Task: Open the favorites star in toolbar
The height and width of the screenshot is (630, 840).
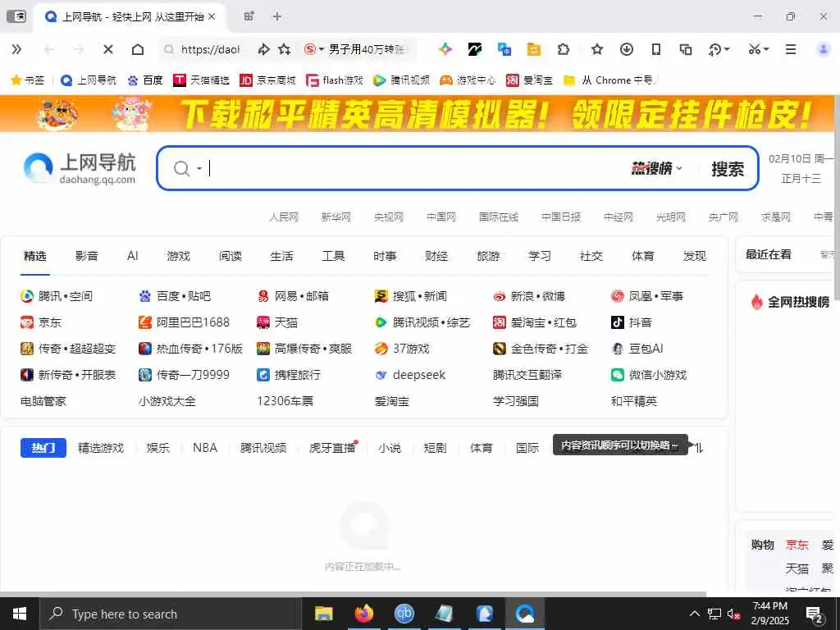Action: click(597, 49)
